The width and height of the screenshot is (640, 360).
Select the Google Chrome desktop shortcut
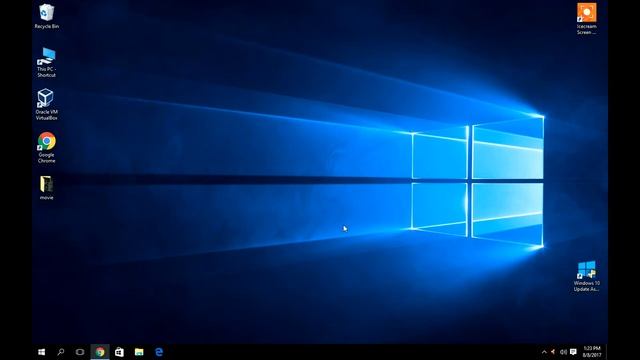coord(47,147)
